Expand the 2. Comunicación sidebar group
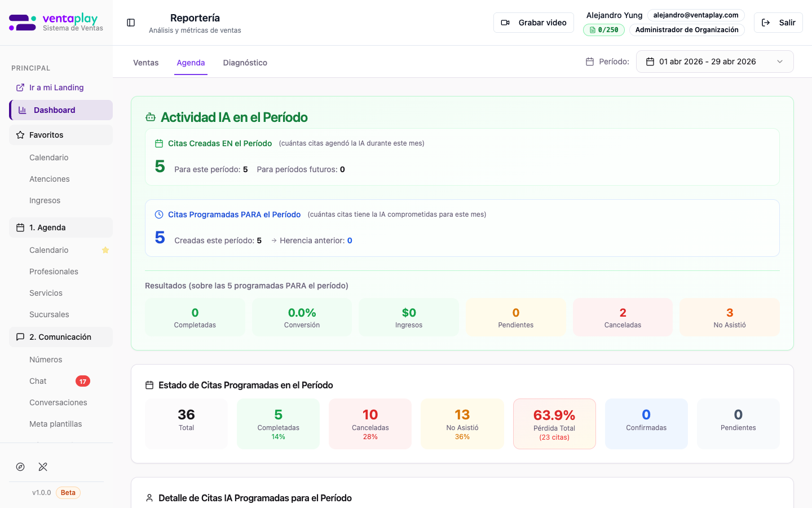812x508 pixels. [x=61, y=337]
